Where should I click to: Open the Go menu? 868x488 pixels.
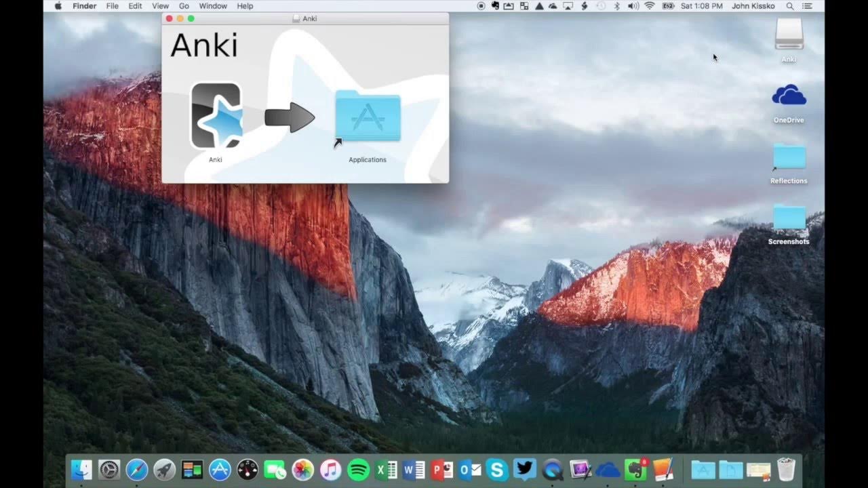(x=184, y=6)
